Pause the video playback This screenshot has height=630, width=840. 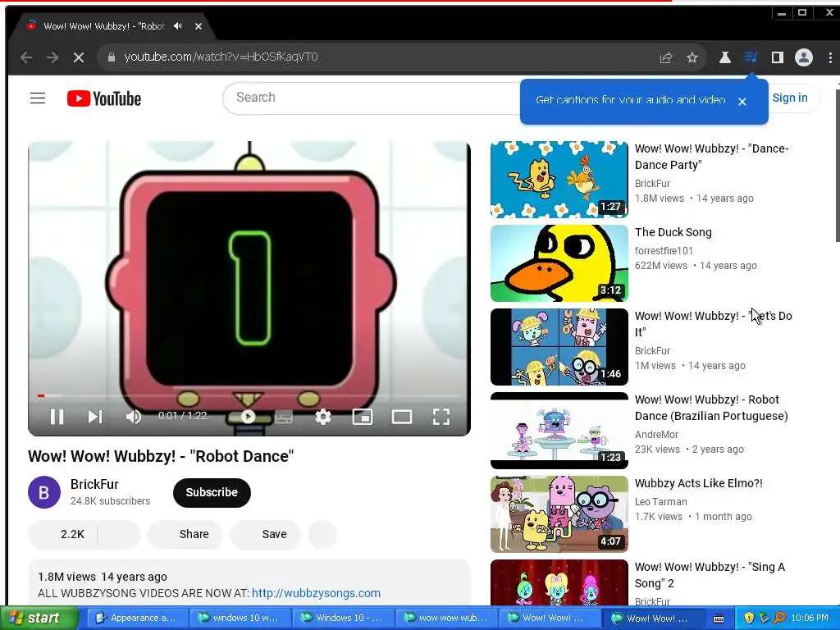click(x=57, y=417)
